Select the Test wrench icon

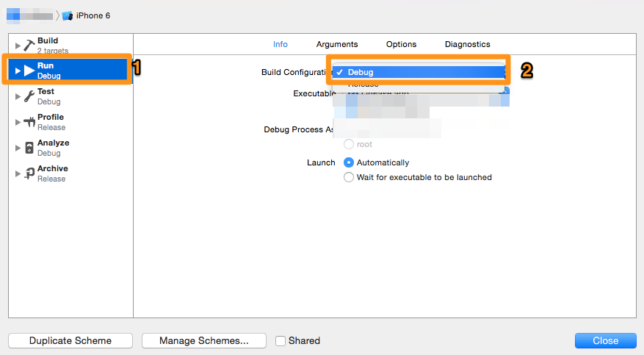pos(29,96)
